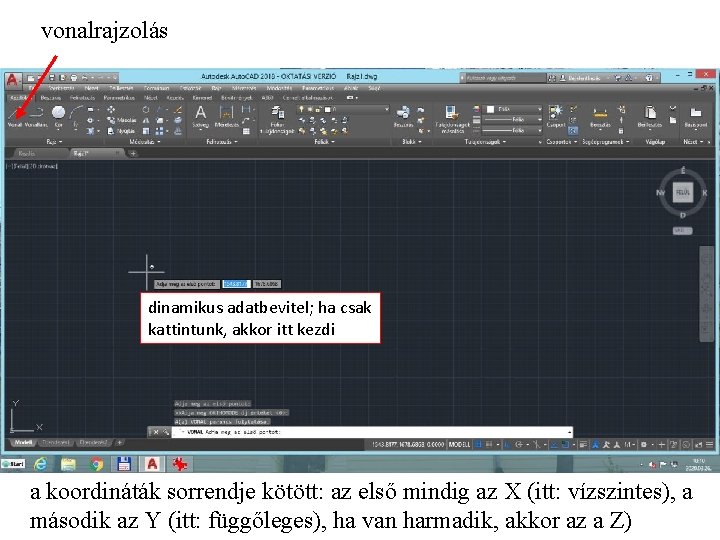Click the new drawing tab plus button
The image size is (720, 540).
tap(133, 153)
